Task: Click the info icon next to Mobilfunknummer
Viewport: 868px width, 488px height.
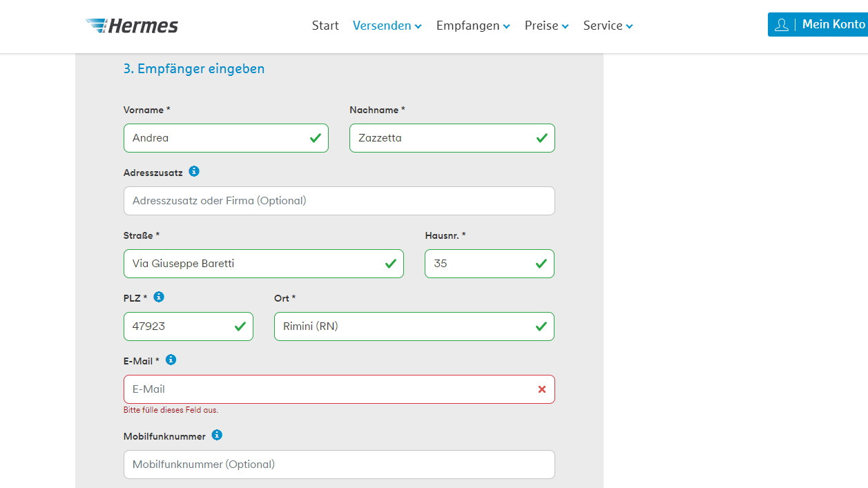Action: coord(217,435)
